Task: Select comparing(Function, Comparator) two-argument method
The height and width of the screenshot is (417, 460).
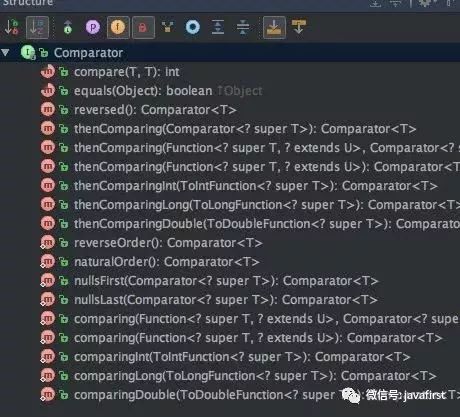Action: coord(267,319)
